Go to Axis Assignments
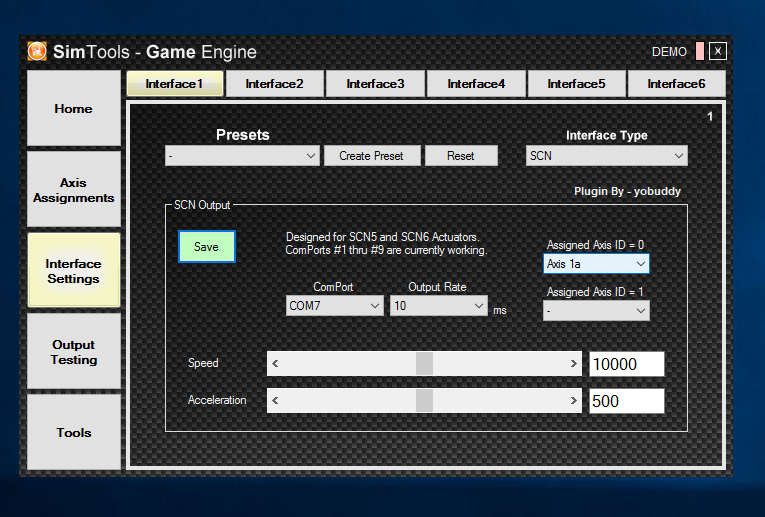The image size is (765, 517). [74, 189]
